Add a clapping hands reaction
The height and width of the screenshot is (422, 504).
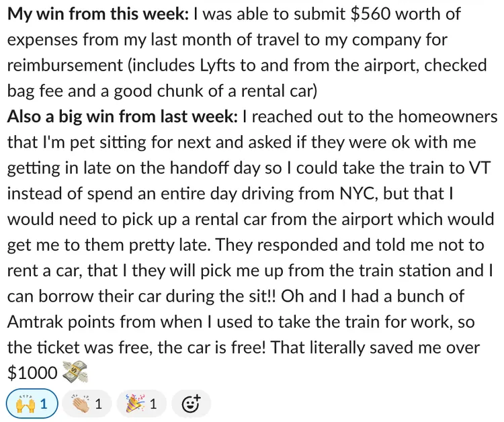coord(87,404)
